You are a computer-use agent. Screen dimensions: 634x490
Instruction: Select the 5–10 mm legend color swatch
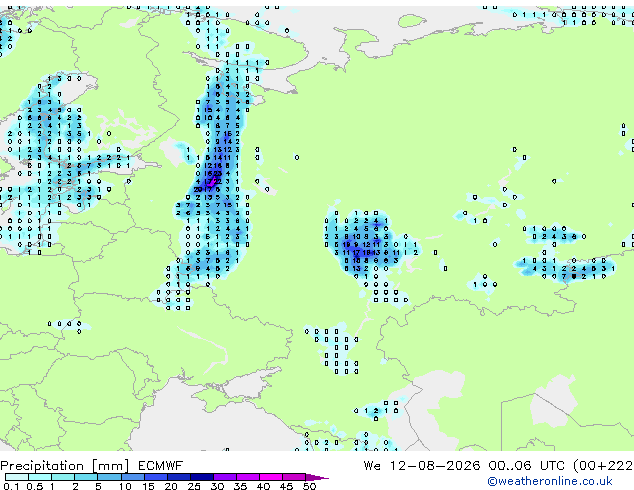pos(110,477)
